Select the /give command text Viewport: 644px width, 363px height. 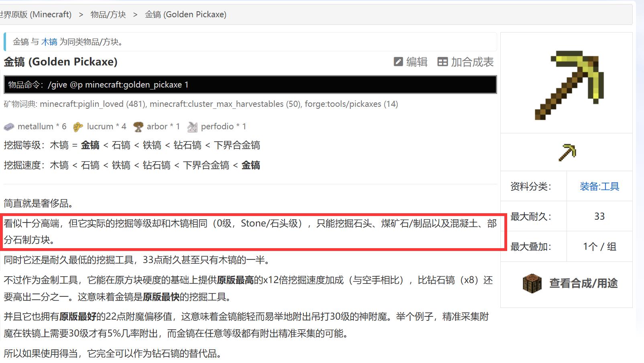pyautogui.click(x=119, y=84)
